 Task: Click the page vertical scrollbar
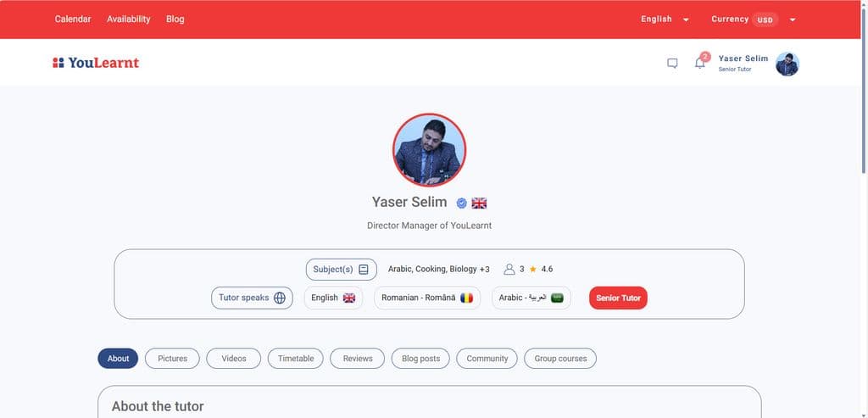point(864,209)
